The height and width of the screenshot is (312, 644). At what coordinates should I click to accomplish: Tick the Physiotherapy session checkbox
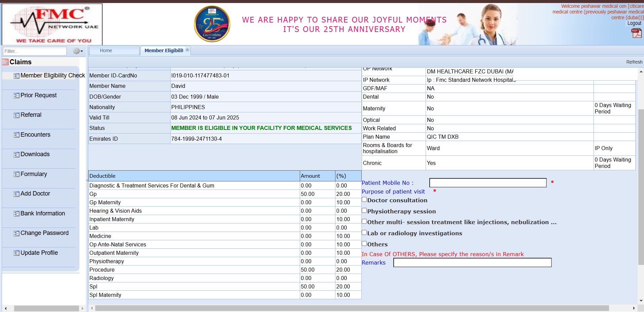point(364,211)
